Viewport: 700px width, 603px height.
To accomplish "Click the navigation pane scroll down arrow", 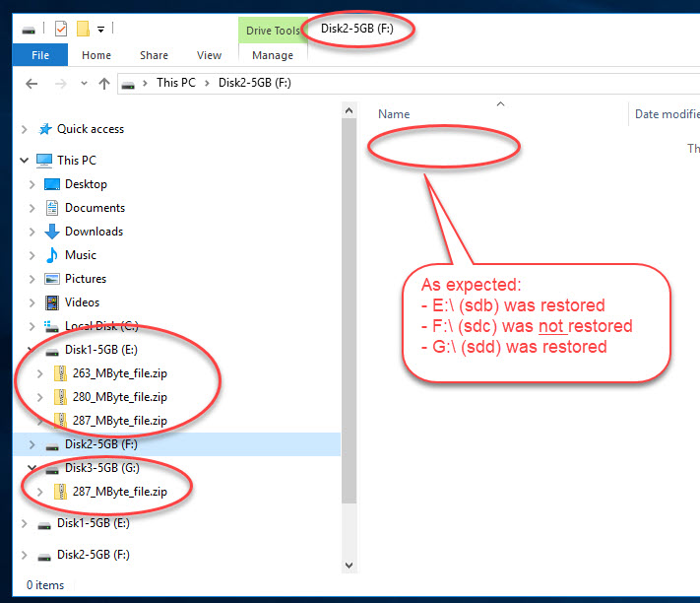I will [x=348, y=565].
